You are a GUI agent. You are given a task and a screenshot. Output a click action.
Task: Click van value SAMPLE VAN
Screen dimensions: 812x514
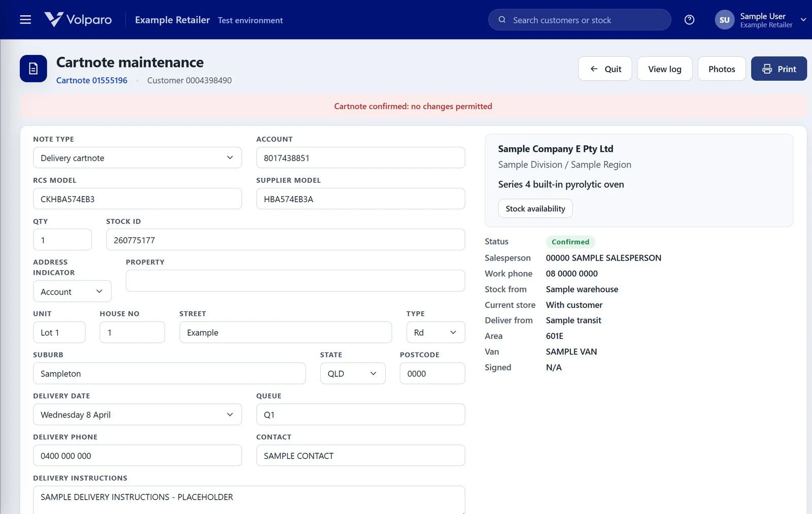pyautogui.click(x=571, y=351)
